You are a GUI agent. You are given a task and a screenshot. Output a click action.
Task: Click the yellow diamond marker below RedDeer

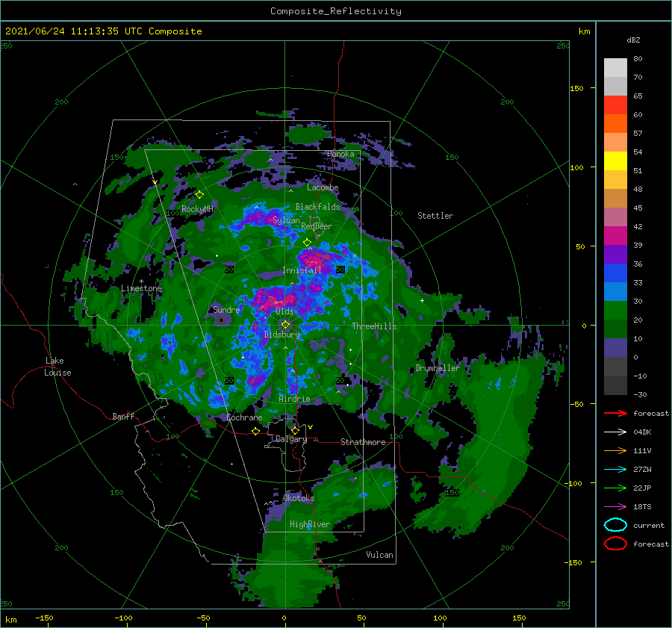[x=307, y=243]
